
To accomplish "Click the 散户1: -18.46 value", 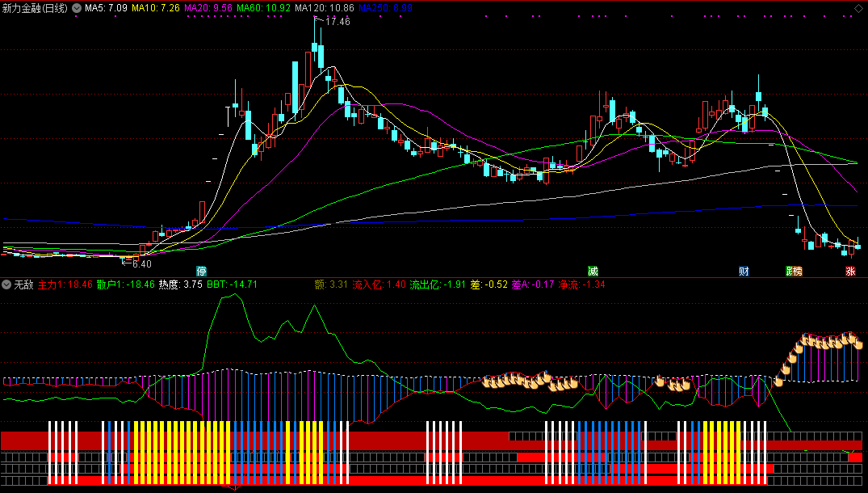I will click(126, 284).
